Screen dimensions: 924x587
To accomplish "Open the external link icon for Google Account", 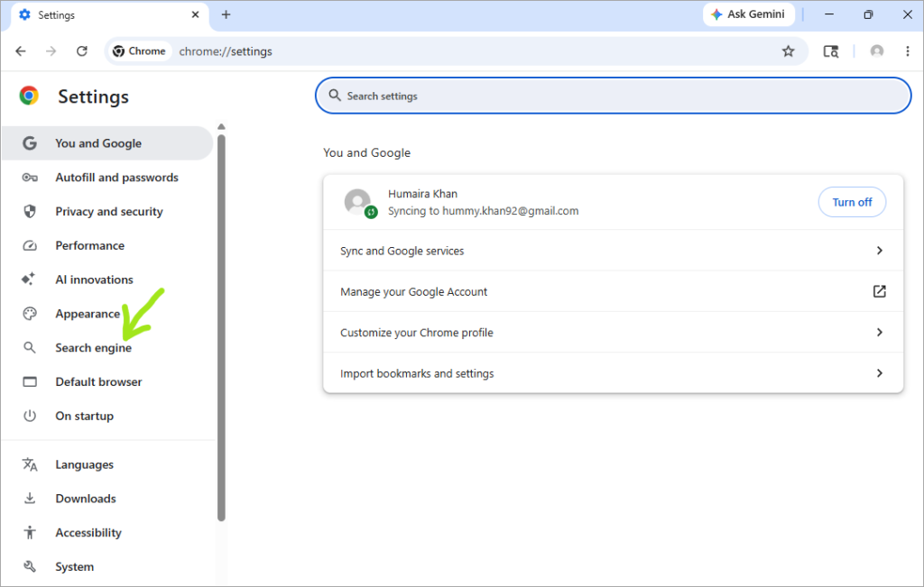I will pyautogui.click(x=879, y=291).
